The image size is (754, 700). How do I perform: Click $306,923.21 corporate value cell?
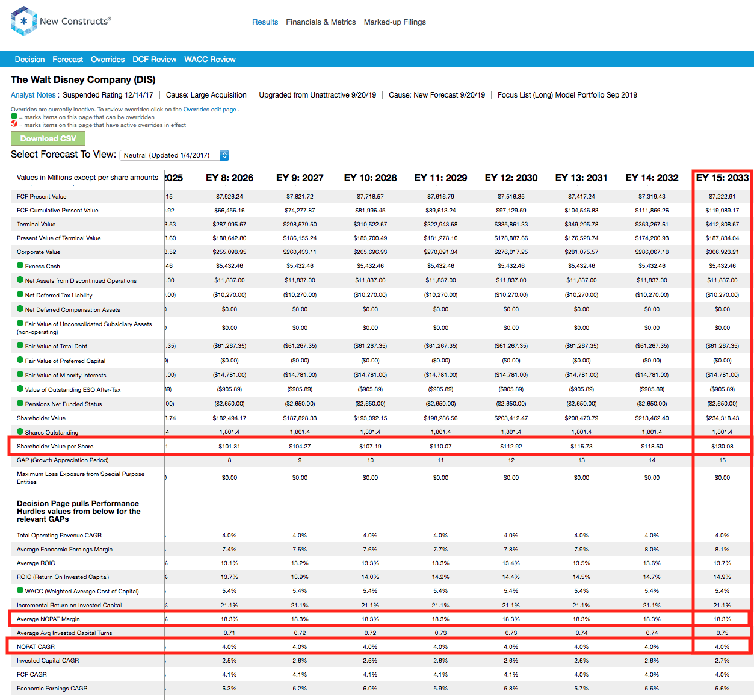722,252
